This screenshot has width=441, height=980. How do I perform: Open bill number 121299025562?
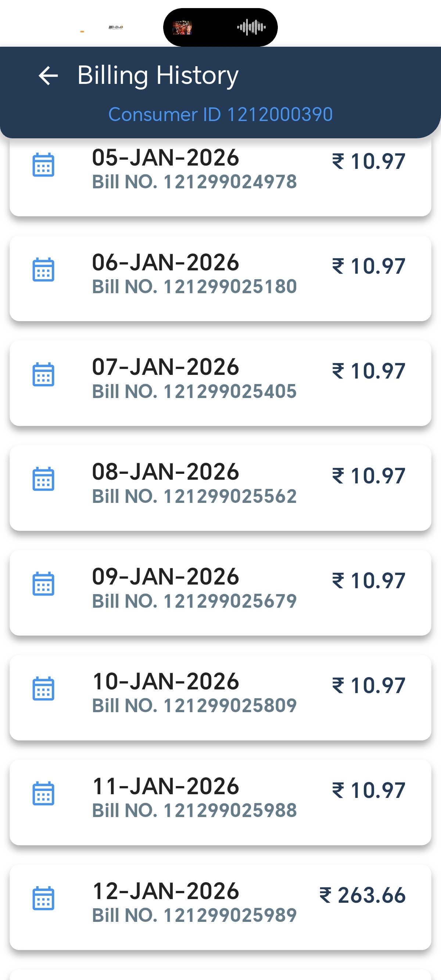tap(194, 496)
